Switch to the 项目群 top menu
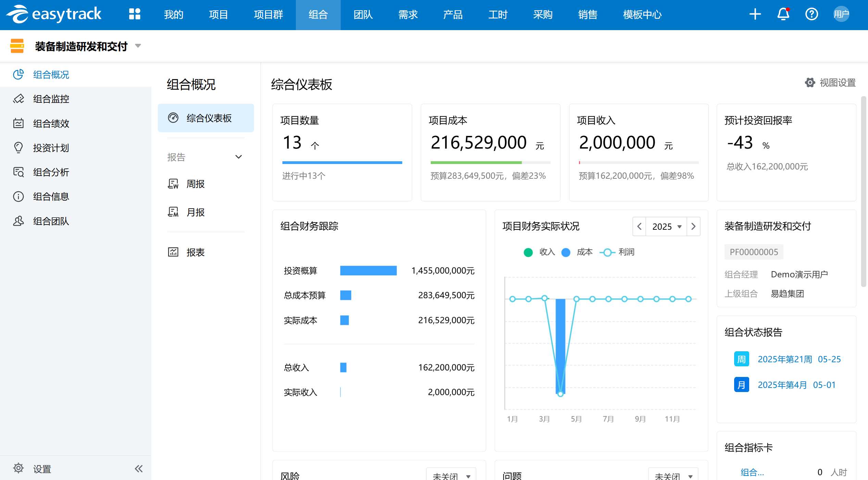 [268, 15]
